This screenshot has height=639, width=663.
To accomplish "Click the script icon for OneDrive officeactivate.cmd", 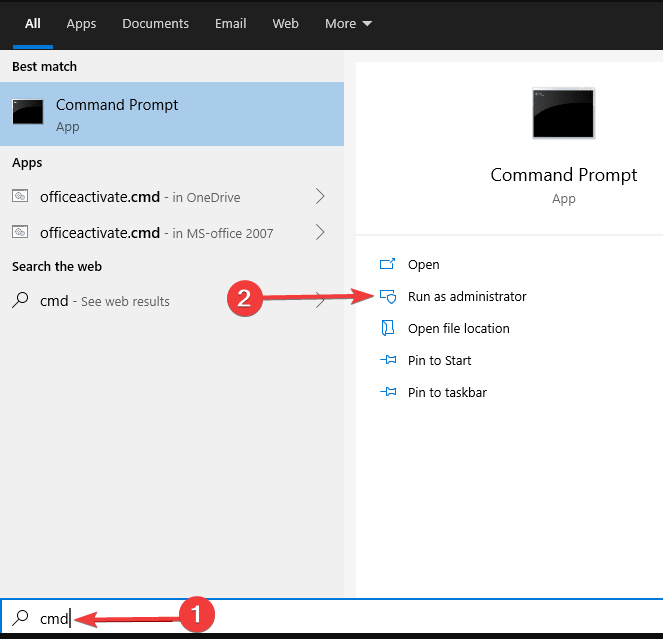I will [x=20, y=196].
